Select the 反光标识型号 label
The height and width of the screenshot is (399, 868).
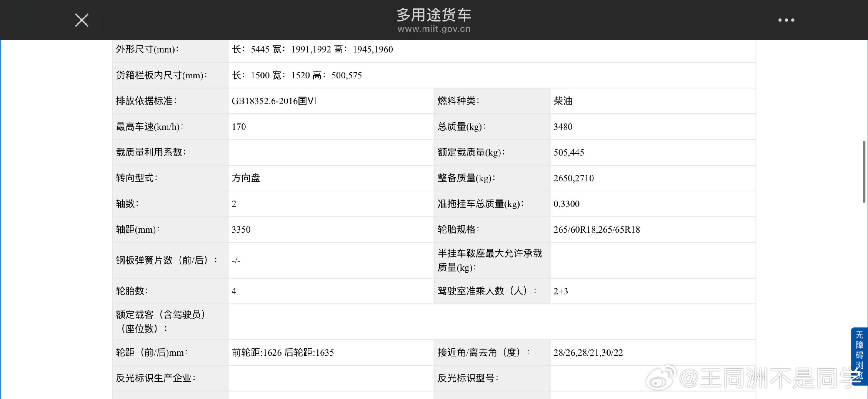click(468, 378)
